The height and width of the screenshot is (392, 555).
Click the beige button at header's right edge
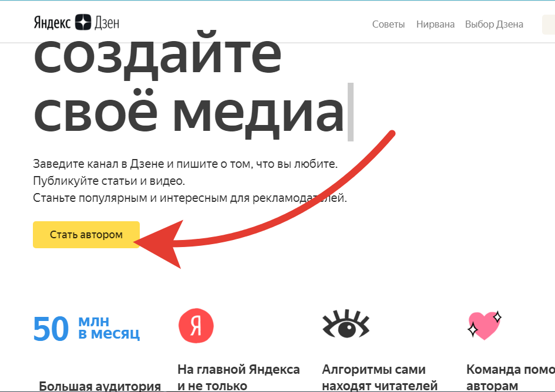[x=549, y=25]
